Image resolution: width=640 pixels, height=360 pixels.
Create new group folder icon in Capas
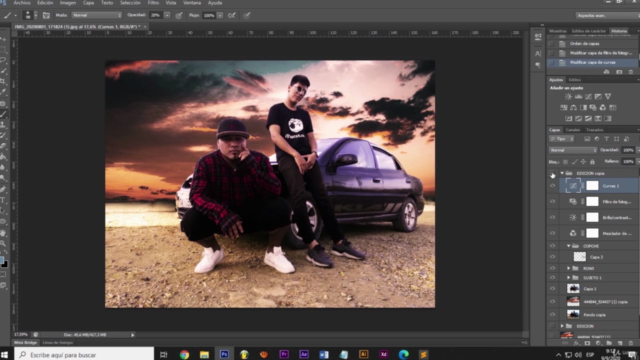609,343
